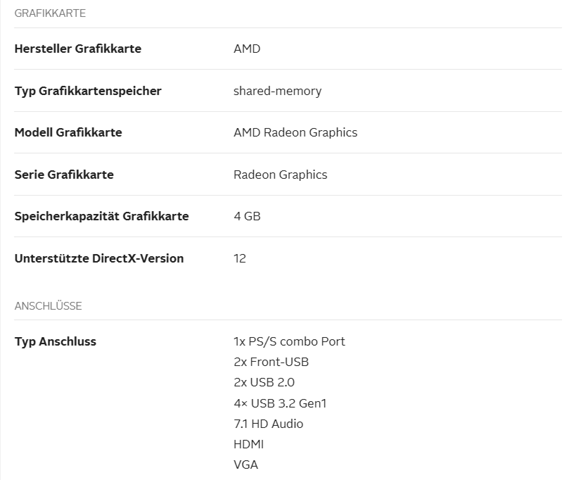Select the Serie Grafikkarte label
The height and width of the screenshot is (480, 569).
pos(64,175)
